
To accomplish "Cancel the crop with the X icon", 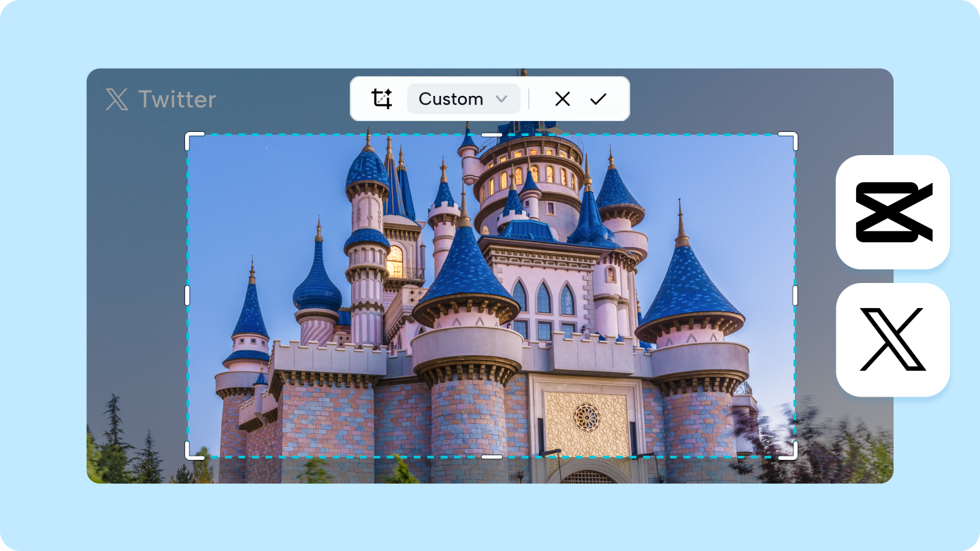I will tap(562, 99).
